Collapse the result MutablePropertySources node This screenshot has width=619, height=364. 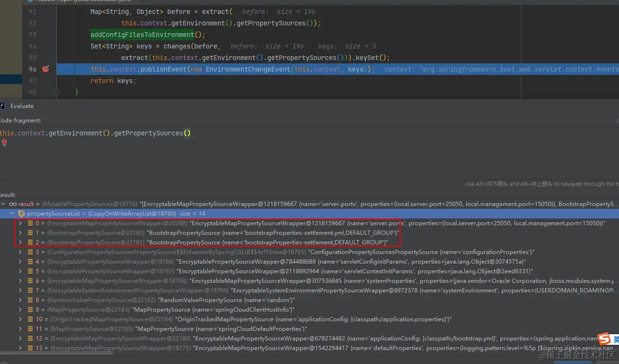[x=4, y=204]
